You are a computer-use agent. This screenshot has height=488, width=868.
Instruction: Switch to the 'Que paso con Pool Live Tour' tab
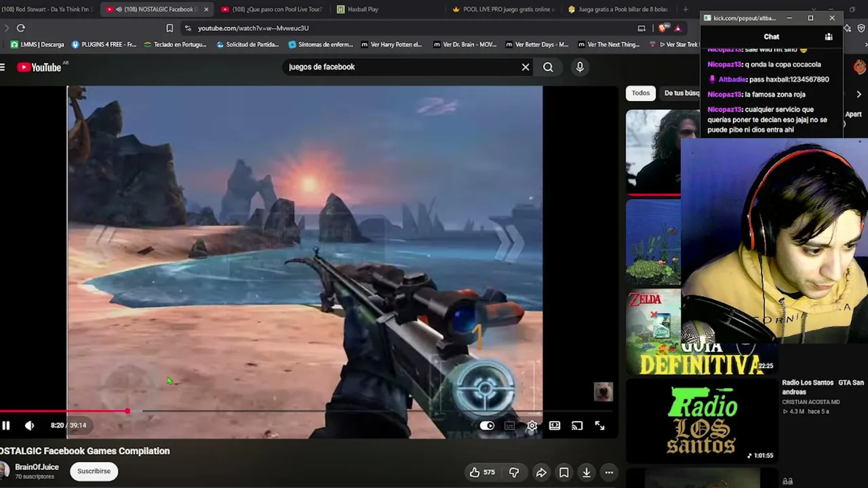[x=271, y=9]
